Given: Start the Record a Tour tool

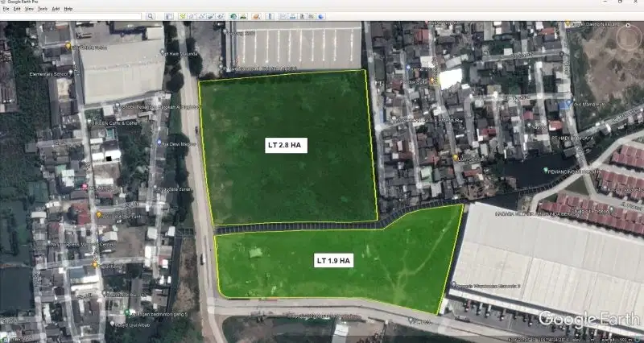Looking at the screenshot, I should pyautogui.click(x=220, y=16).
